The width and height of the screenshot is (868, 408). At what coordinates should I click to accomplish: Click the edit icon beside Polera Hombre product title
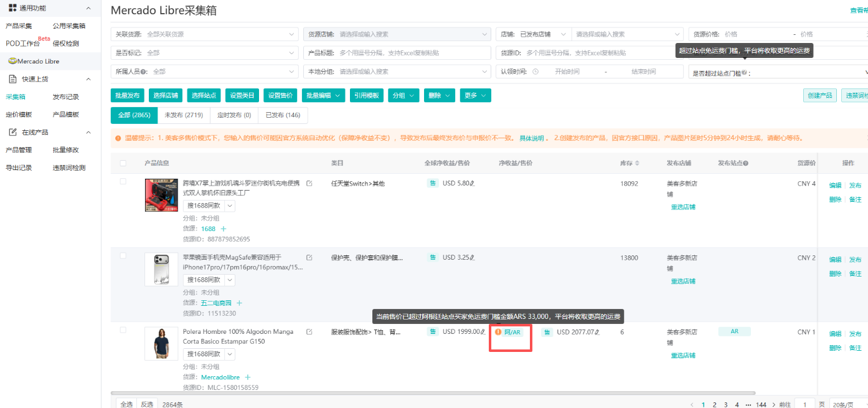pyautogui.click(x=309, y=332)
